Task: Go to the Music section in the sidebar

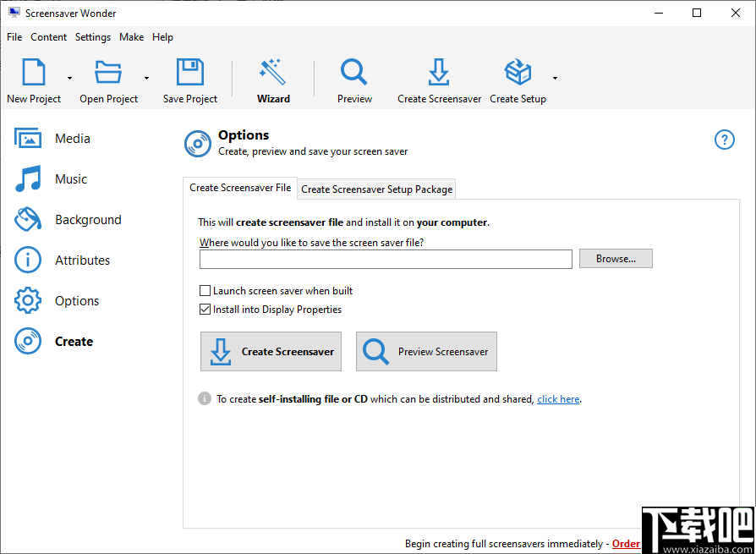Action: coord(71,179)
